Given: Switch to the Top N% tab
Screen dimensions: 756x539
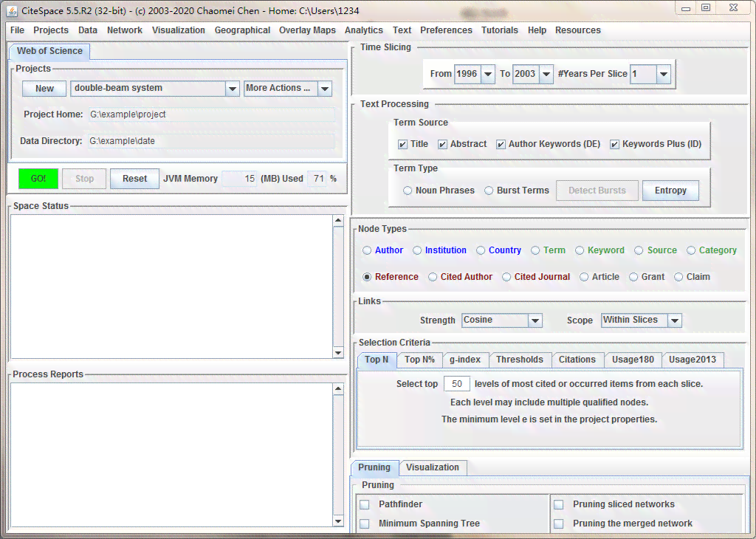Looking at the screenshot, I should [419, 360].
